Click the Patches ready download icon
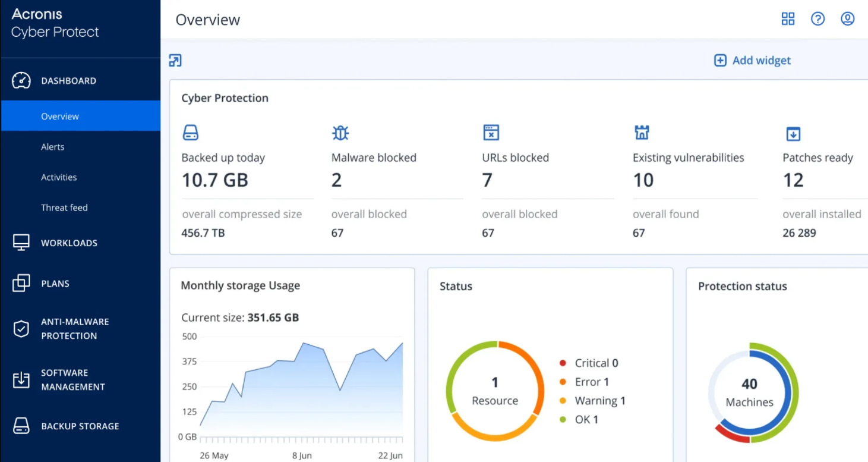Screen dimensions: 868x462 coord(793,133)
